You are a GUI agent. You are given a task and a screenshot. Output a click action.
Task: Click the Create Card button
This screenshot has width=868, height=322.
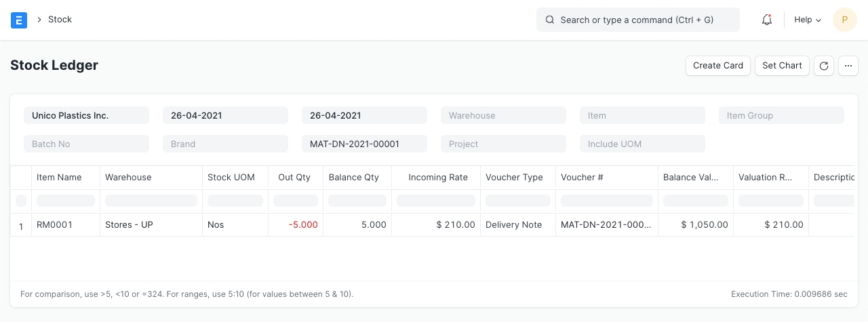point(718,66)
